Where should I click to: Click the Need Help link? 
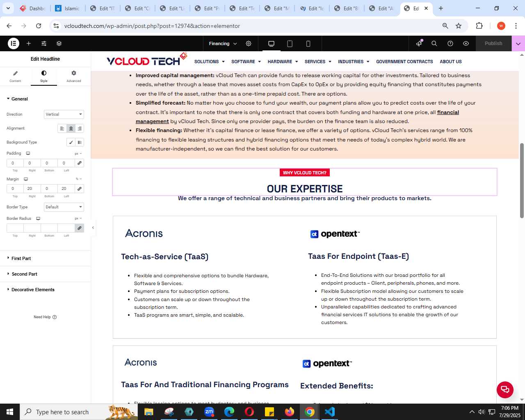point(45,317)
